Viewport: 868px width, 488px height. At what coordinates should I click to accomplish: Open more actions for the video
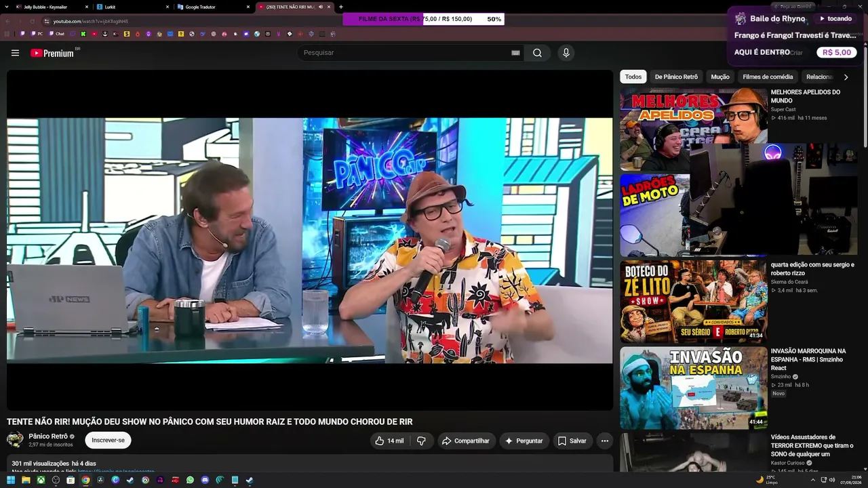pyautogui.click(x=605, y=441)
